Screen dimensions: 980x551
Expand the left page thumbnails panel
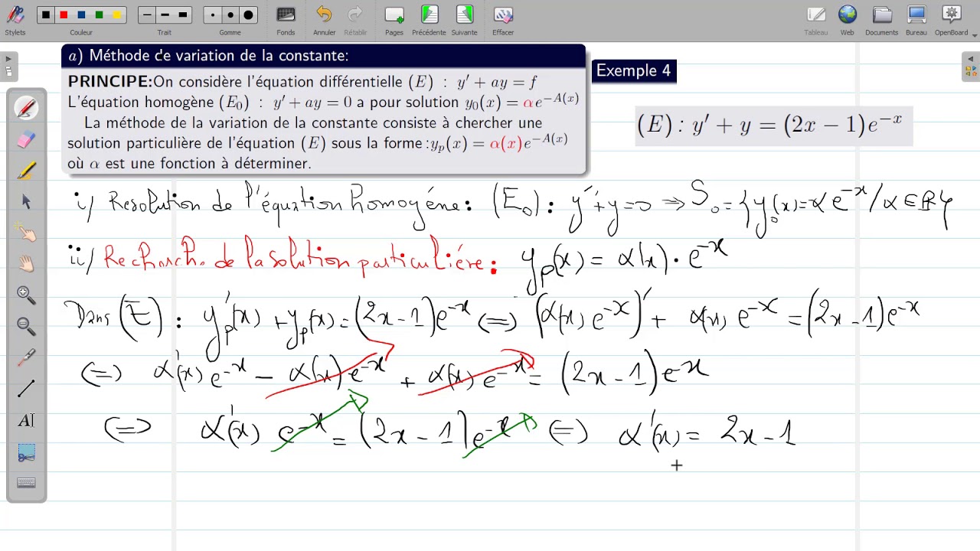click(x=8, y=67)
